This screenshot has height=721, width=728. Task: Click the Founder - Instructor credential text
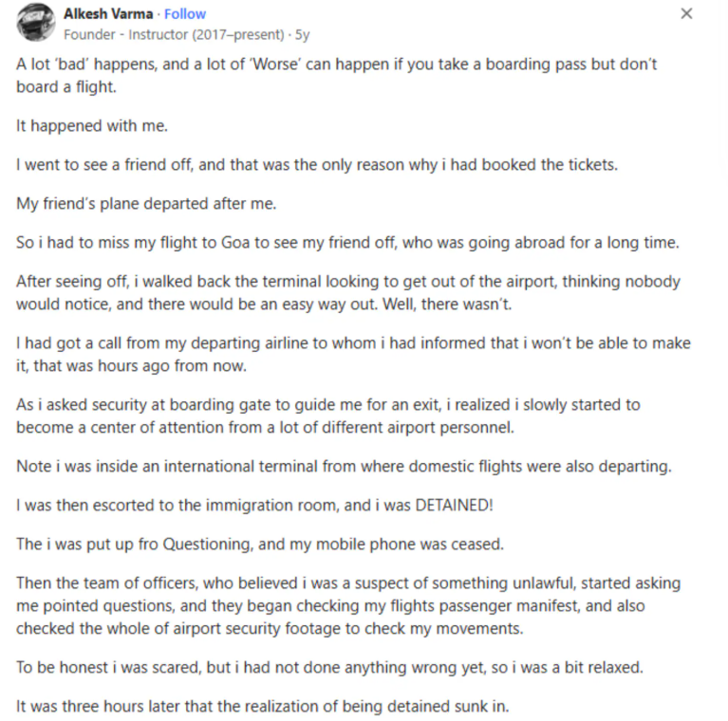[x=174, y=34]
